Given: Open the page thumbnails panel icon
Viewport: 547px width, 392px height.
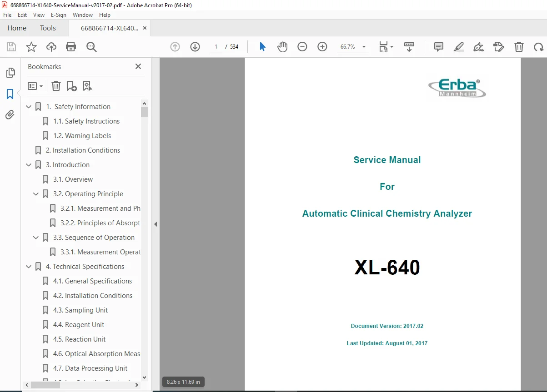Looking at the screenshot, I should 10,73.
